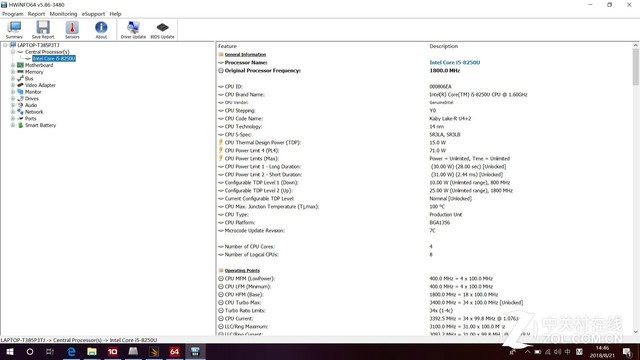This screenshot has width=640, height=360.
Task: Open the Sensors thermometer icon
Action: coord(72,29)
